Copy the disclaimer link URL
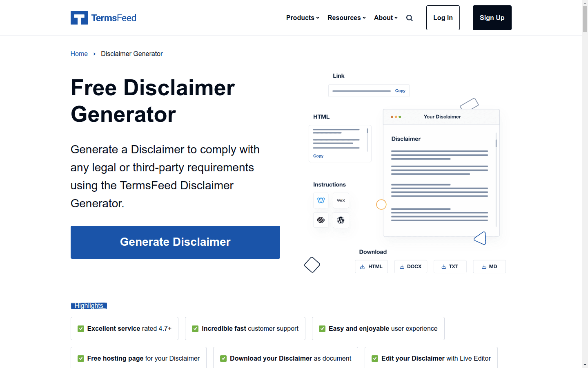 [400, 90]
